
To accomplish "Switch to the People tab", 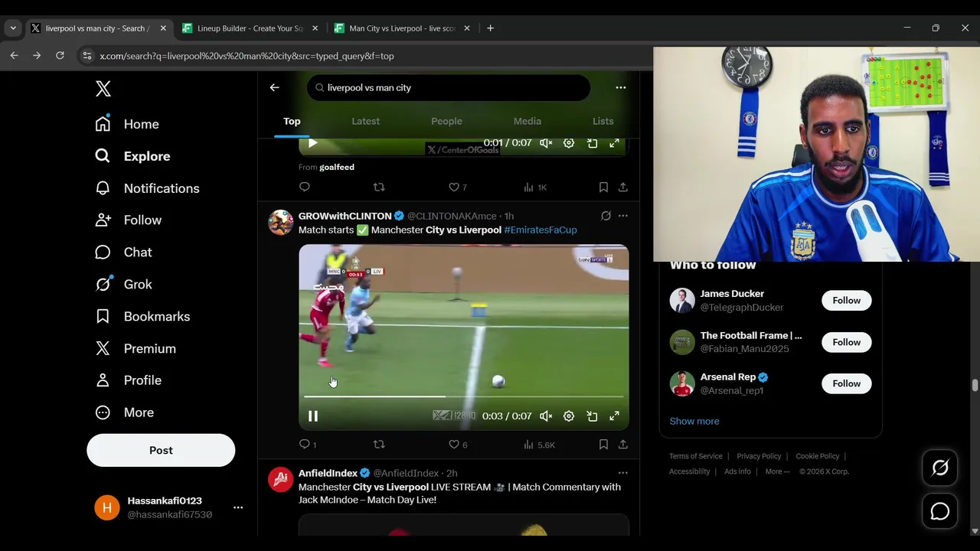I will 446,121.
